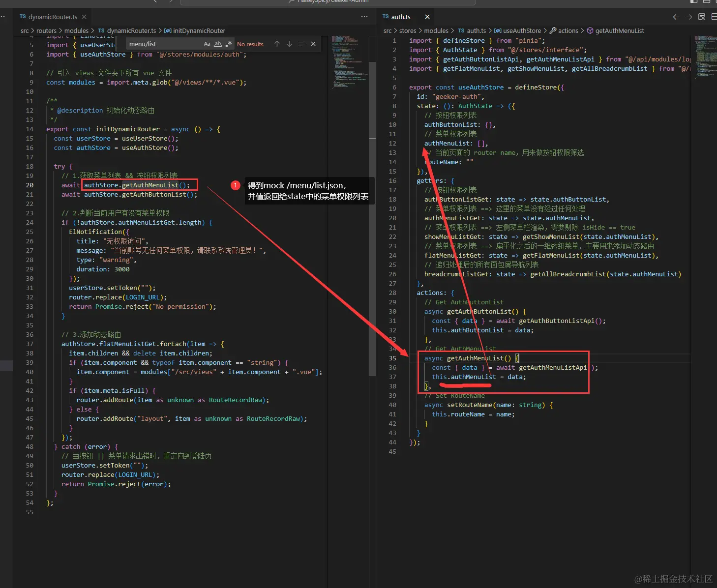Click the auth.ts minimap

click(x=706, y=57)
